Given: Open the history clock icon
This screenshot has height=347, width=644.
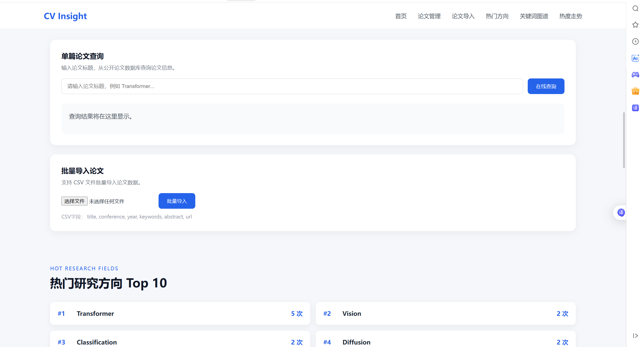Looking at the screenshot, I should (635, 41).
